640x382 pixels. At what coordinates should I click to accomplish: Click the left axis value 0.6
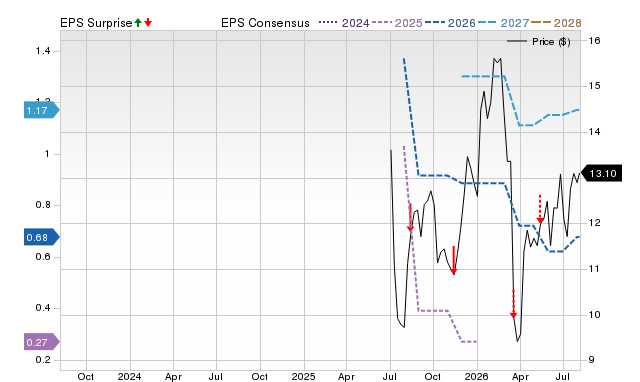(43, 257)
